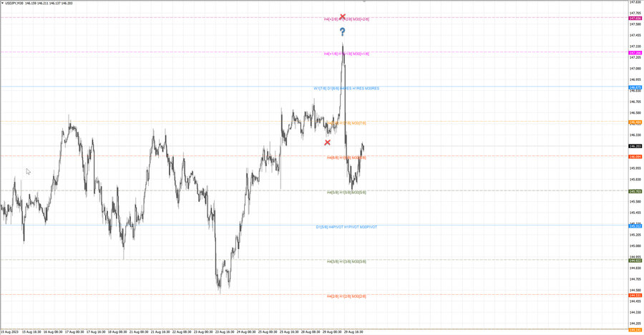The height and width of the screenshot is (335, 644).
Task: Click the blue 146.875 price tag
Action: (635, 87)
